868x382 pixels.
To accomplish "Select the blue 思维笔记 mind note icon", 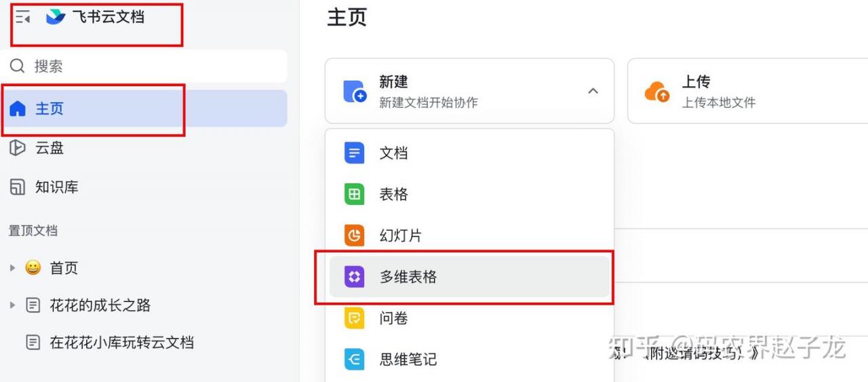I will [x=354, y=359].
